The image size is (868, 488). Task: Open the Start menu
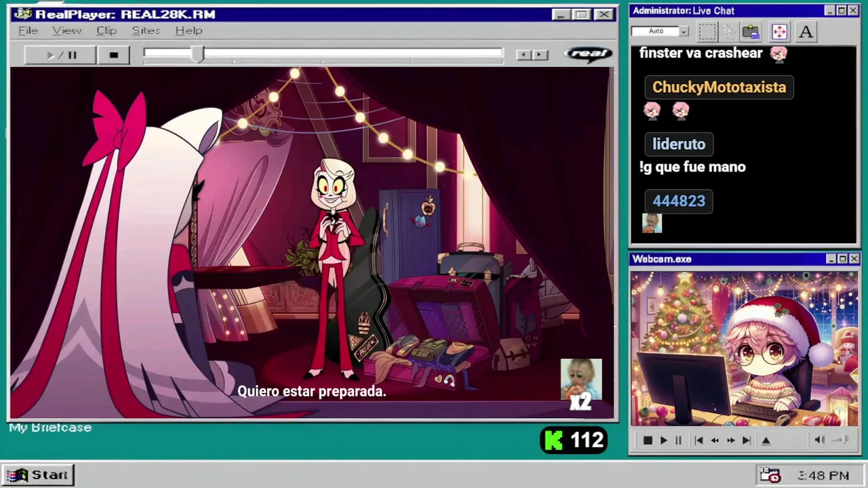tap(39, 475)
